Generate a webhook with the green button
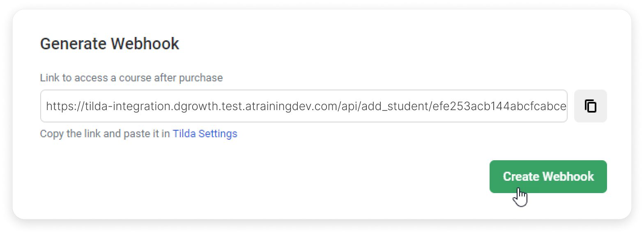 548,177
